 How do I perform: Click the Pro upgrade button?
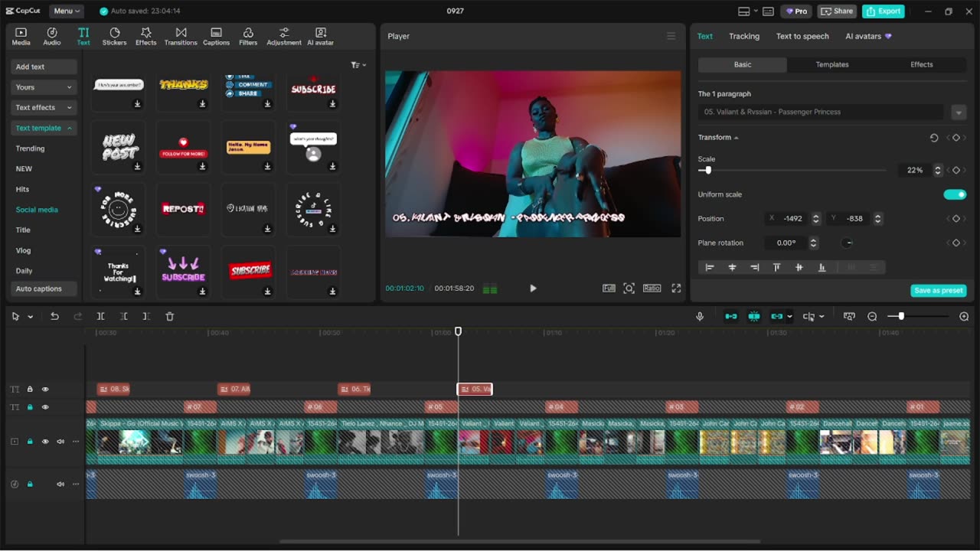click(x=797, y=11)
